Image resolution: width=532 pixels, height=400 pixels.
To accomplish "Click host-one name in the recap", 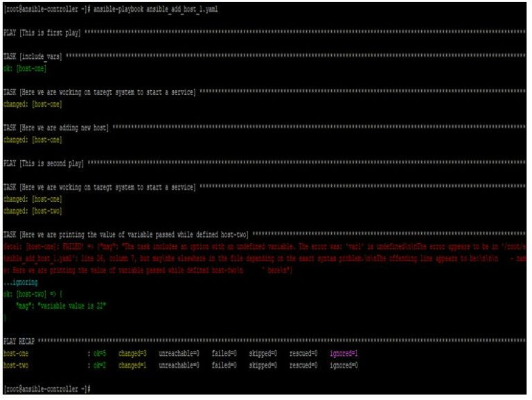I will (x=16, y=354).
